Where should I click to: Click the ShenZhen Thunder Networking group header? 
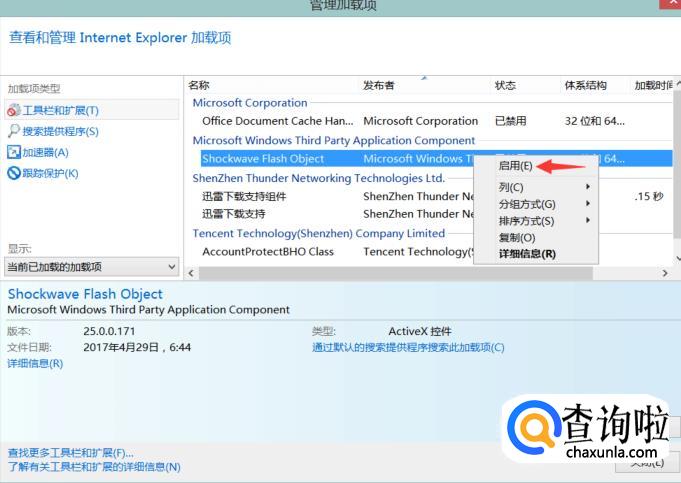coord(319,178)
